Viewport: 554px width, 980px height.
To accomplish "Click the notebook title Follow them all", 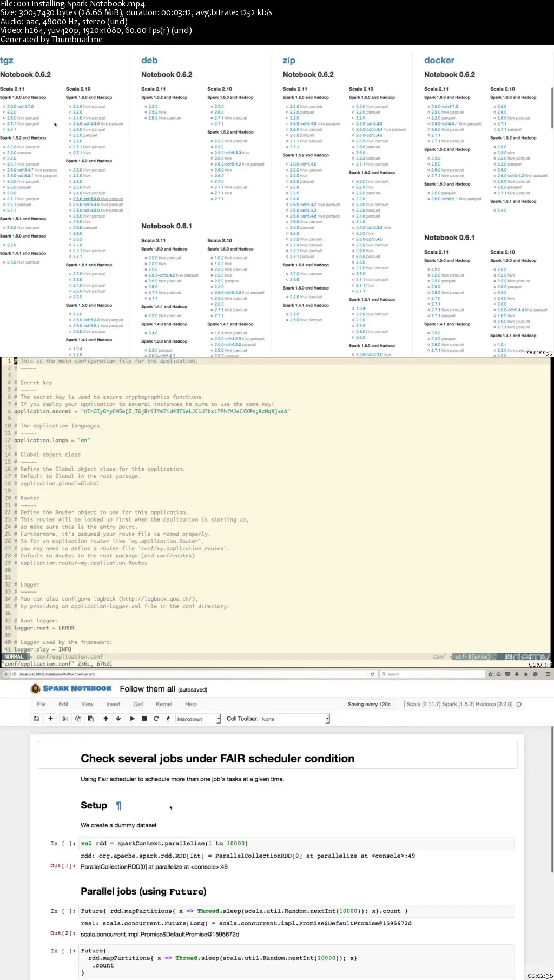I will [x=147, y=689].
